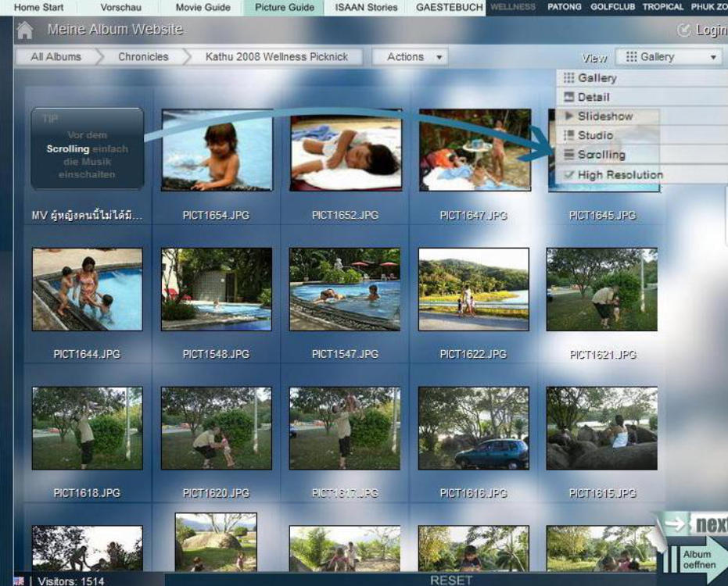Select the Picture Guide tab
This screenshot has height=586, width=728.
[285, 8]
